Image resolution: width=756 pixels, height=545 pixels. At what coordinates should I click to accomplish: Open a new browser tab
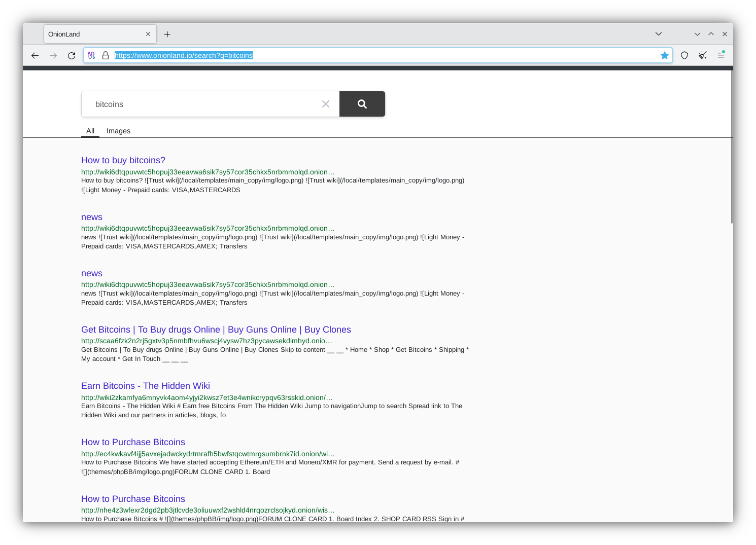[x=167, y=34]
